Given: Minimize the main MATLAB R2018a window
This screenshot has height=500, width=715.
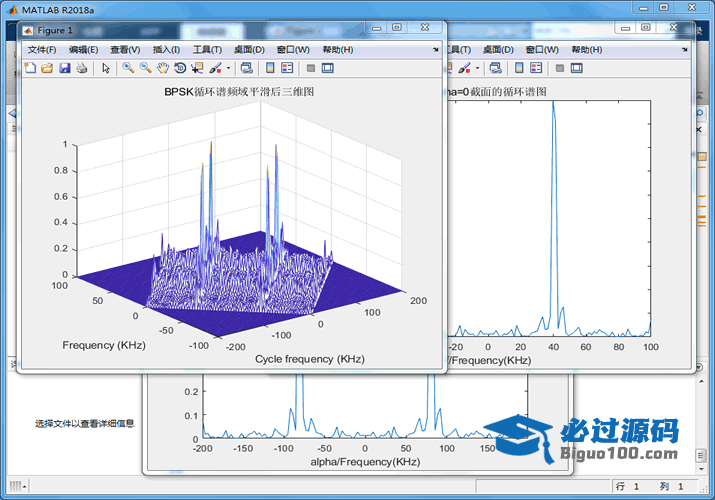Looking at the screenshot, I should coord(643,7).
